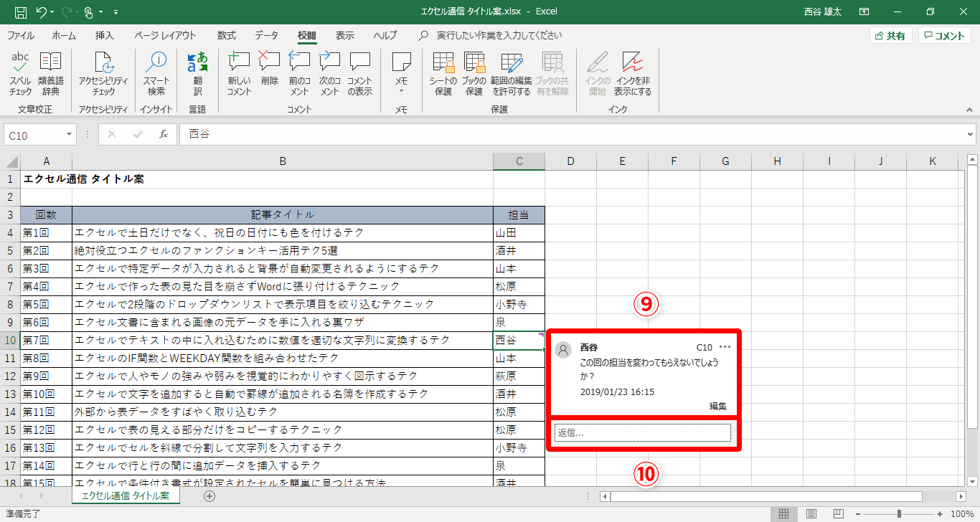Switch to the ホーム ribbon tab

coord(64,35)
